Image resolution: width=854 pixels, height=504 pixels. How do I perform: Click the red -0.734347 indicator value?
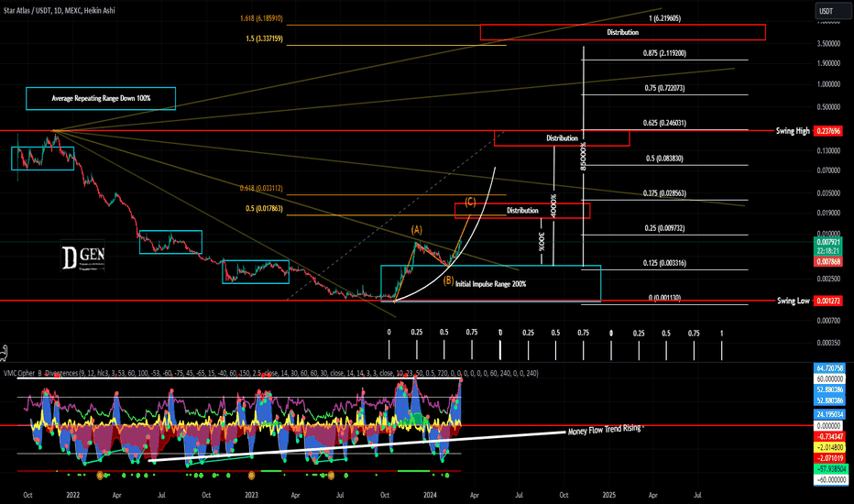[x=830, y=436]
